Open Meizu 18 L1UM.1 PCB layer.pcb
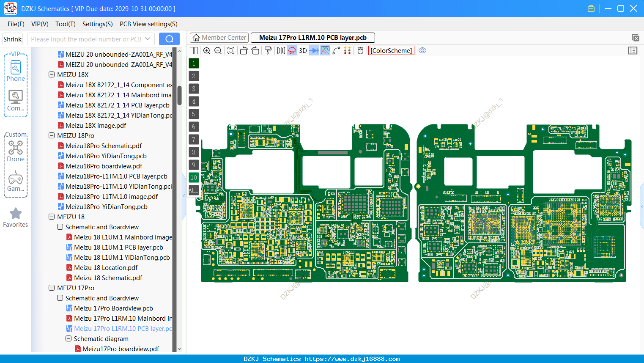 (118, 247)
